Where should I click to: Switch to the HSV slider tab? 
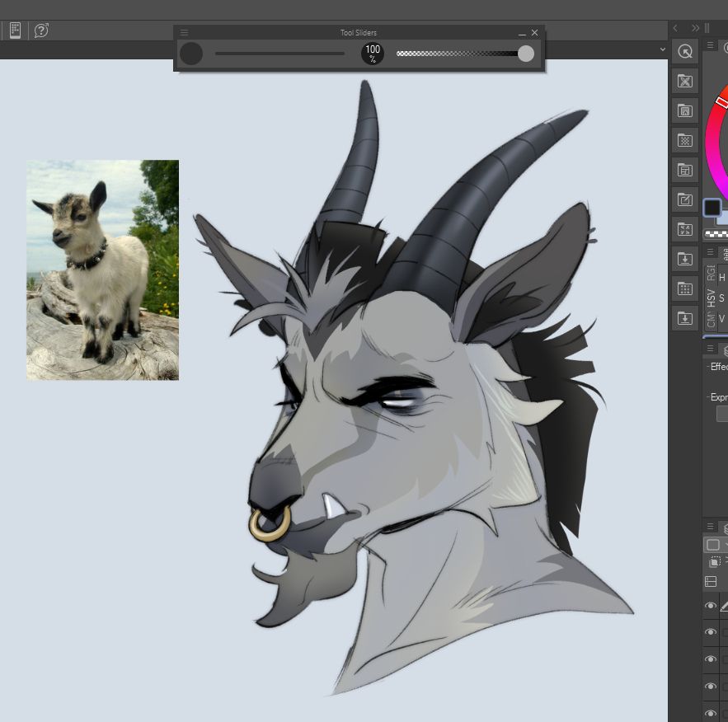pos(711,298)
